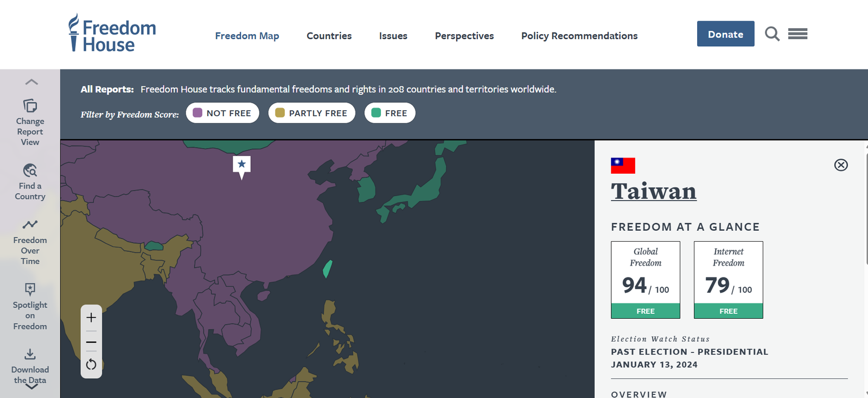868x398 pixels.
Task: Open the Internet Freedom 79/100 score card
Action: (729, 280)
